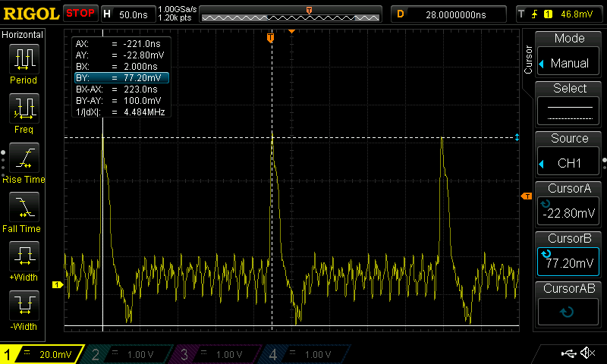Choose the Fall Time measurement icon
Image resolution: width=607 pixels, height=364 pixels.
(23, 211)
